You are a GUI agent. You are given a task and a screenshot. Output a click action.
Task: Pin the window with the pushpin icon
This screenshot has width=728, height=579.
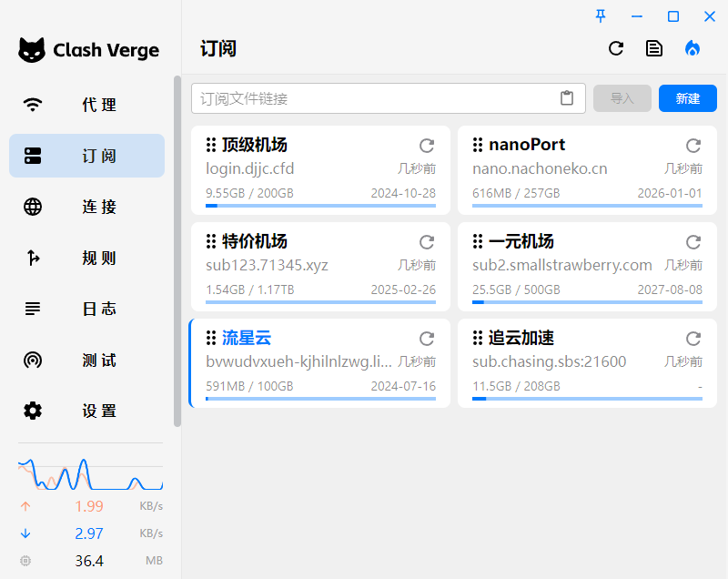click(601, 16)
